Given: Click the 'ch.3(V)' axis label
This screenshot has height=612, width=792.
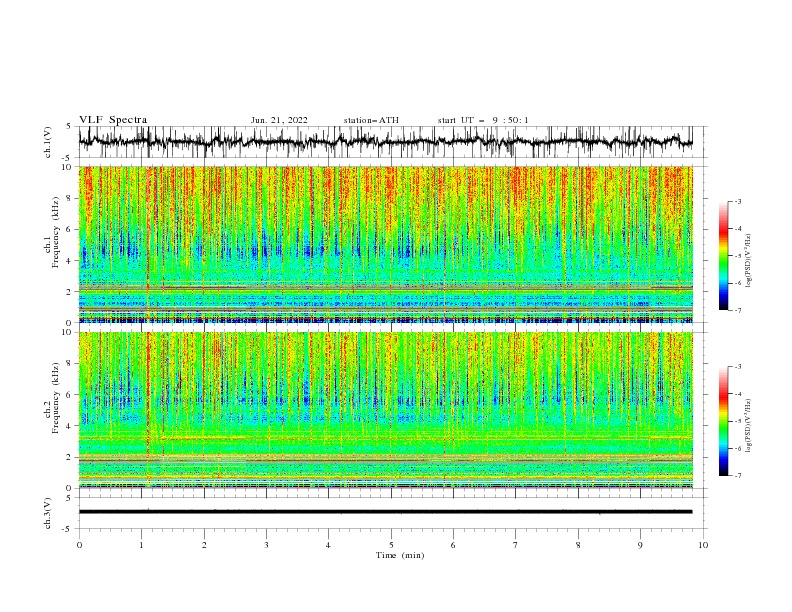Looking at the screenshot, I should (48, 513).
